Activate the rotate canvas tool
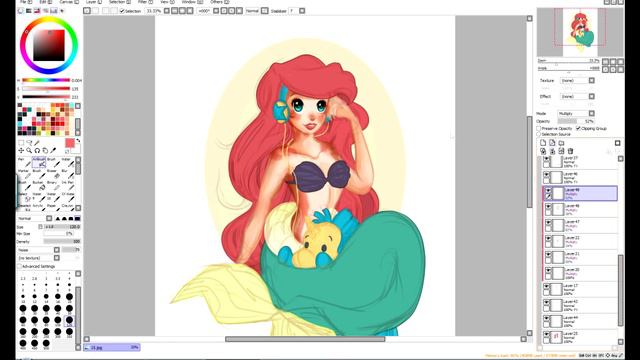 point(37,151)
